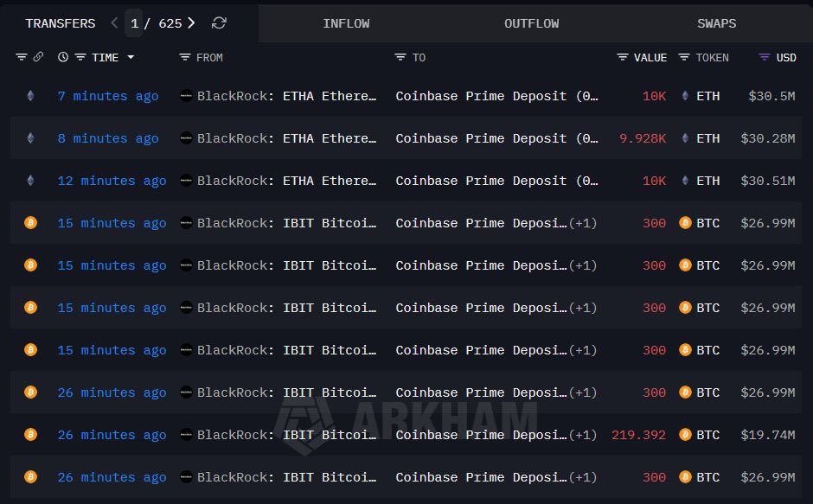Click the 7 minutes ago timestamp link
813x504 pixels.
(x=108, y=96)
